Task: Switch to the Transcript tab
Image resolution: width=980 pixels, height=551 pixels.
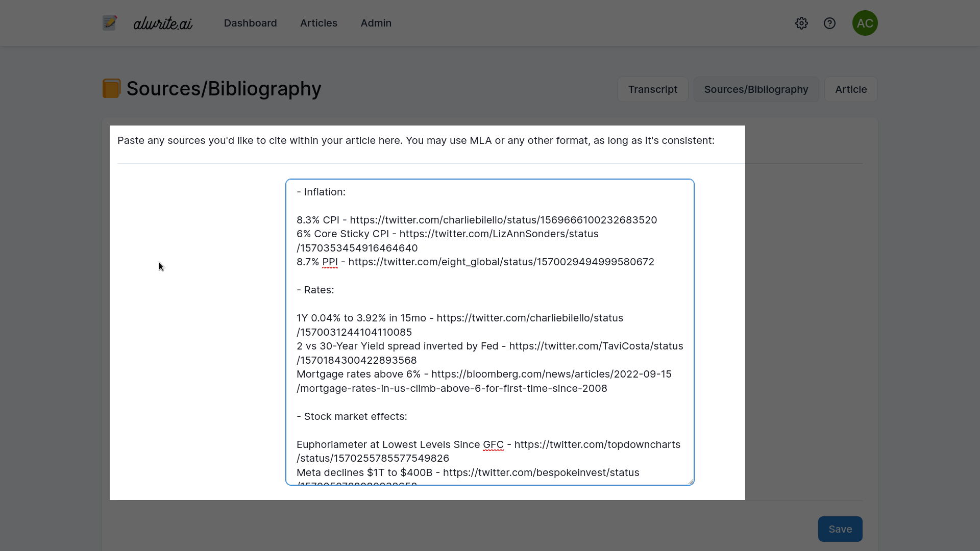Action: point(653,89)
